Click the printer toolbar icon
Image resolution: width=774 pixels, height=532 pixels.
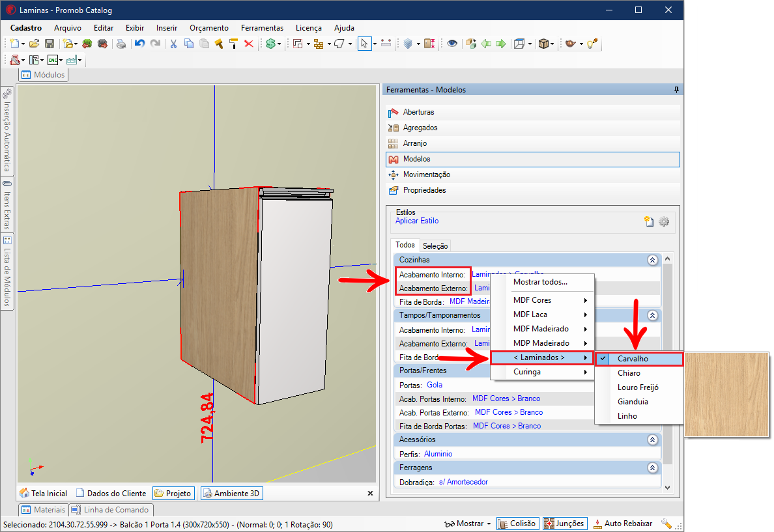(121, 44)
